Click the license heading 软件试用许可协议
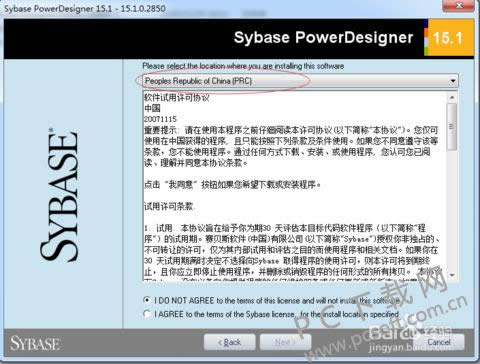 [177, 98]
